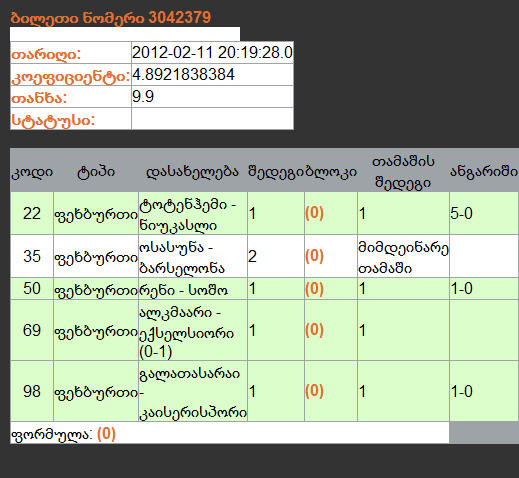Select row with code 22

pos(264,213)
